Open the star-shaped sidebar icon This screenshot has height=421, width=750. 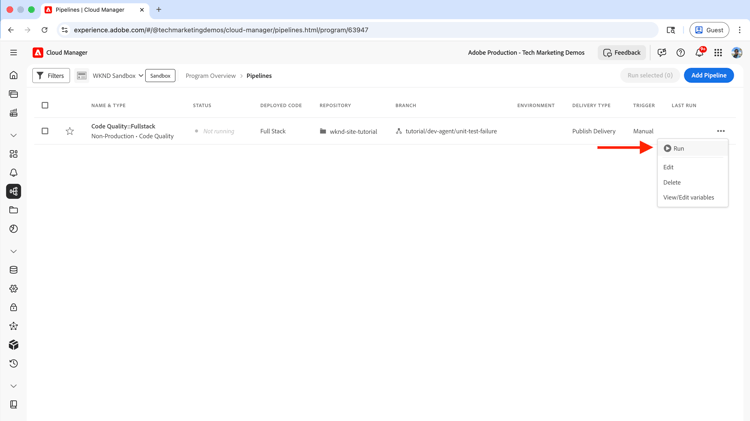pos(13,326)
